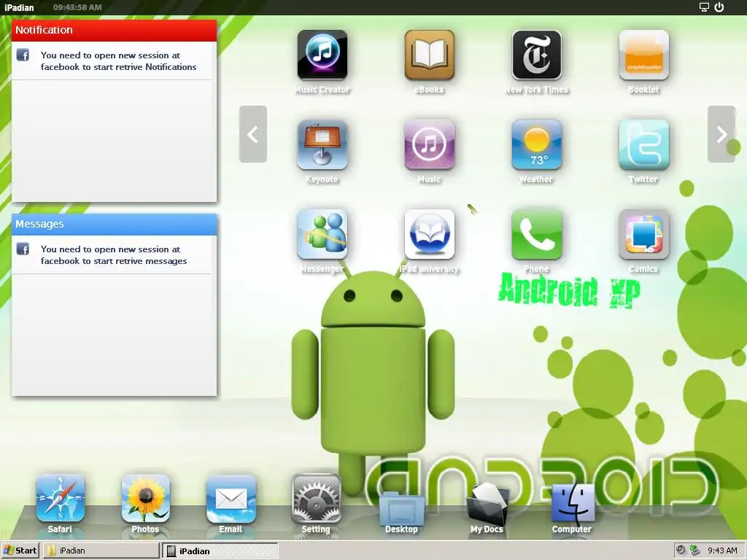
Task: Select the active iPadian taskbar button
Action: 220,551
